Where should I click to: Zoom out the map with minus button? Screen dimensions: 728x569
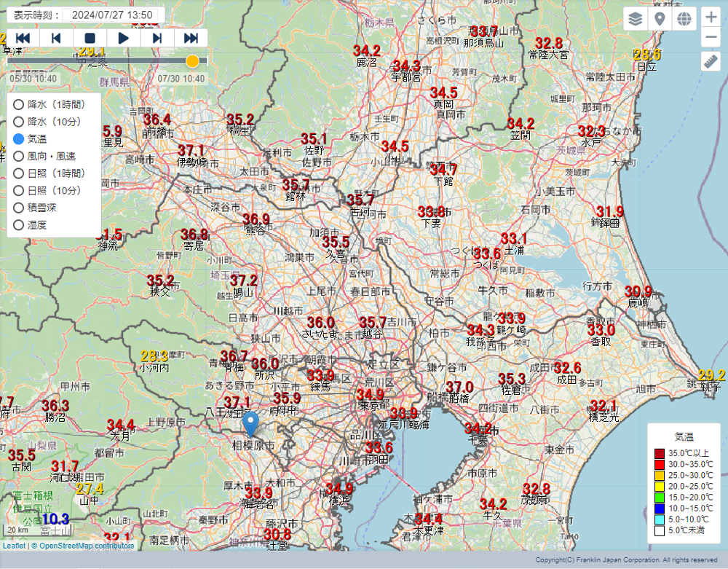711,38
